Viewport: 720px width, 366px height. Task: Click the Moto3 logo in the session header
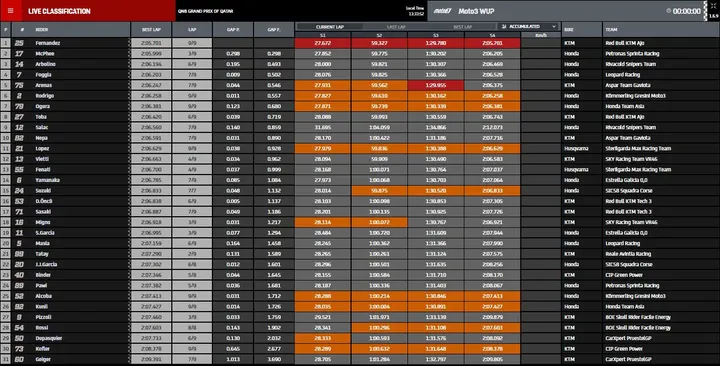(x=443, y=11)
